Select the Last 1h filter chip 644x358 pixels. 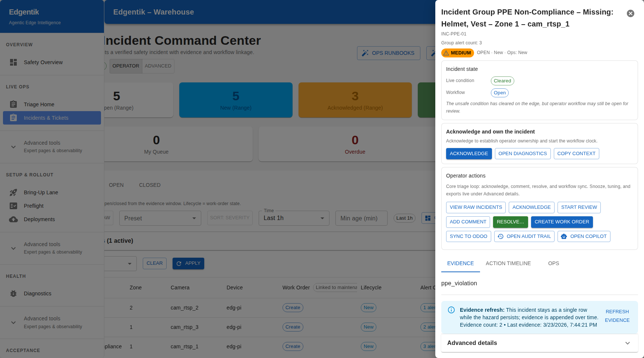click(x=404, y=218)
